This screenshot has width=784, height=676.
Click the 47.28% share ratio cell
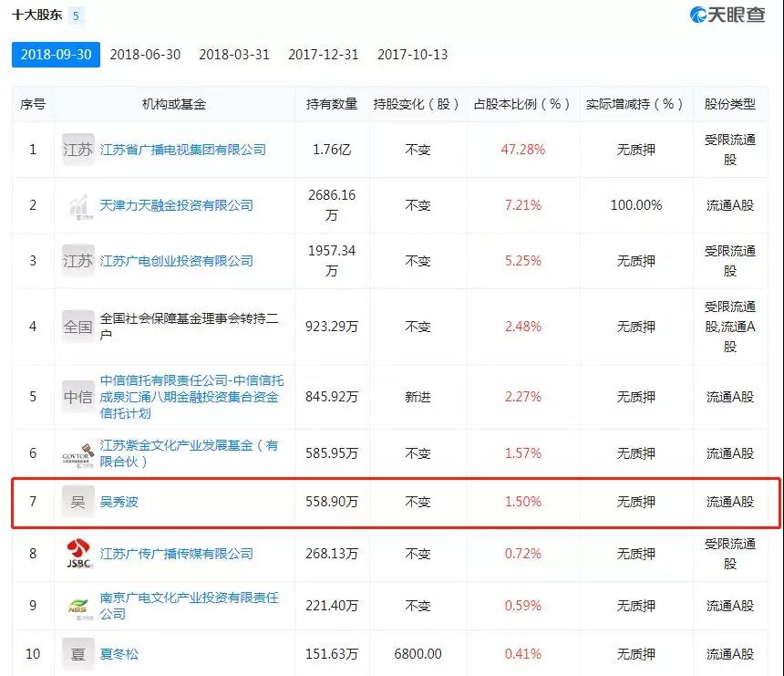(523, 150)
